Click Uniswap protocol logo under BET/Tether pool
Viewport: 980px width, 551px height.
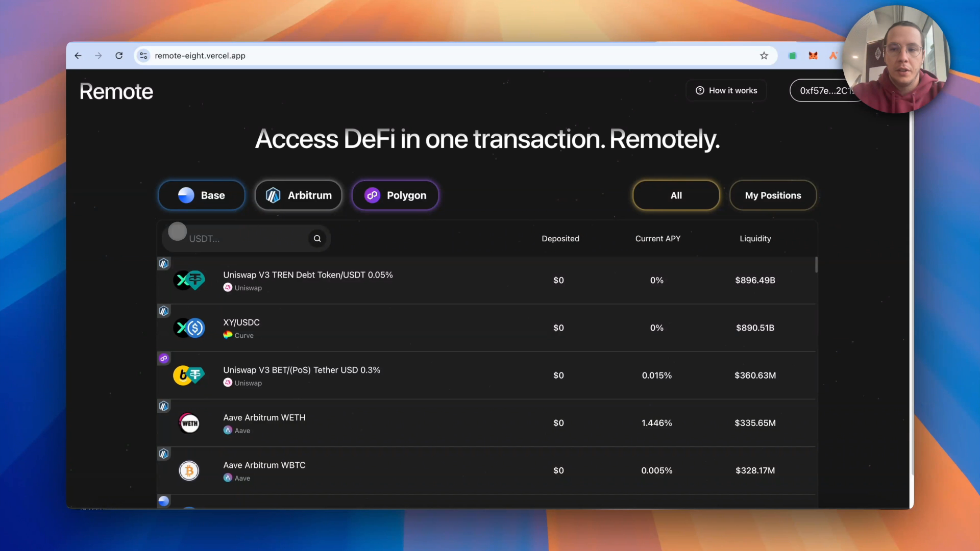[228, 382]
